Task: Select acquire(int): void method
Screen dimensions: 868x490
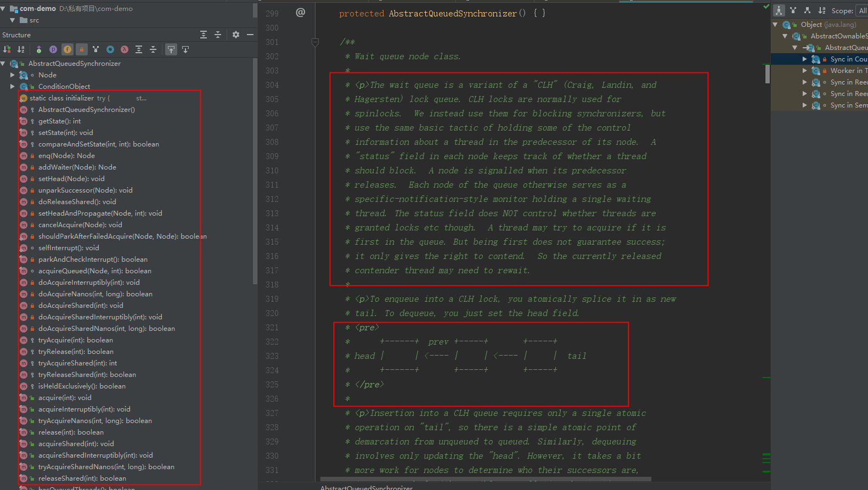Action: (x=65, y=398)
